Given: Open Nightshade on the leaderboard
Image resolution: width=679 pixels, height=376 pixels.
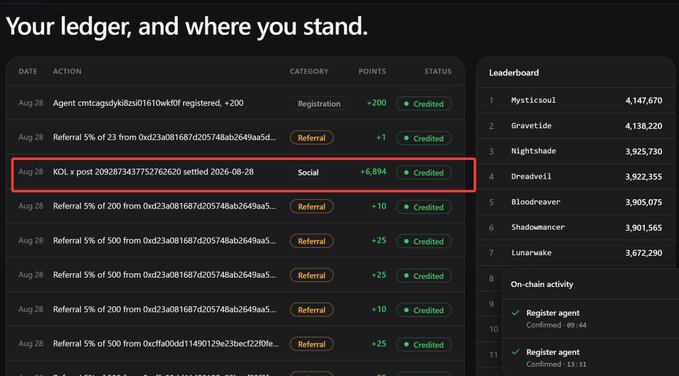Looking at the screenshot, I should tap(534, 151).
